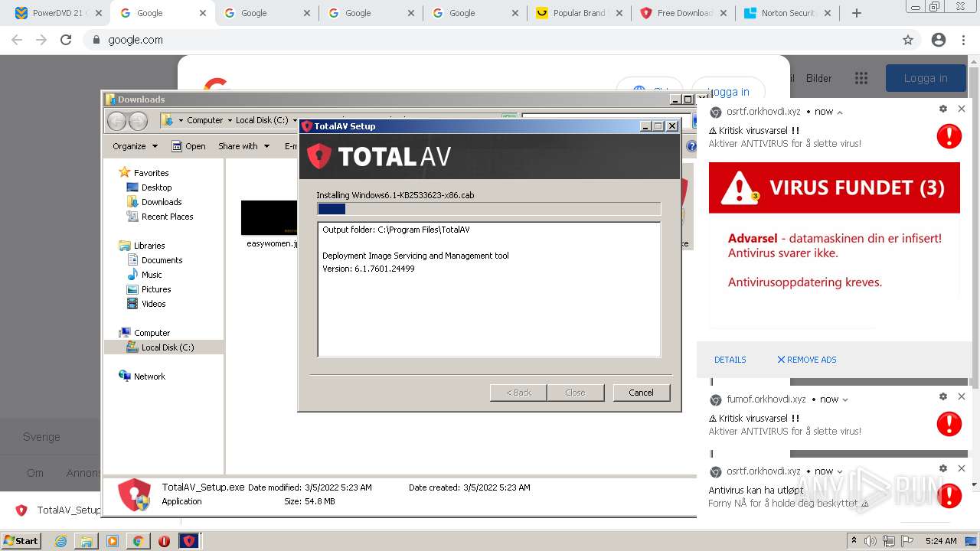Click the blue Logga in button
The height and width of the screenshot is (551, 980).
coord(926,78)
